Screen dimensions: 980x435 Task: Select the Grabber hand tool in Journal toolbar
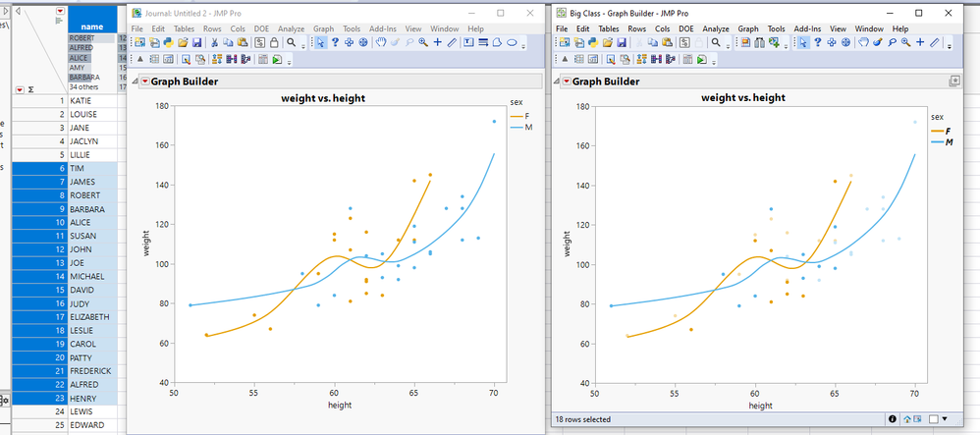point(381,42)
